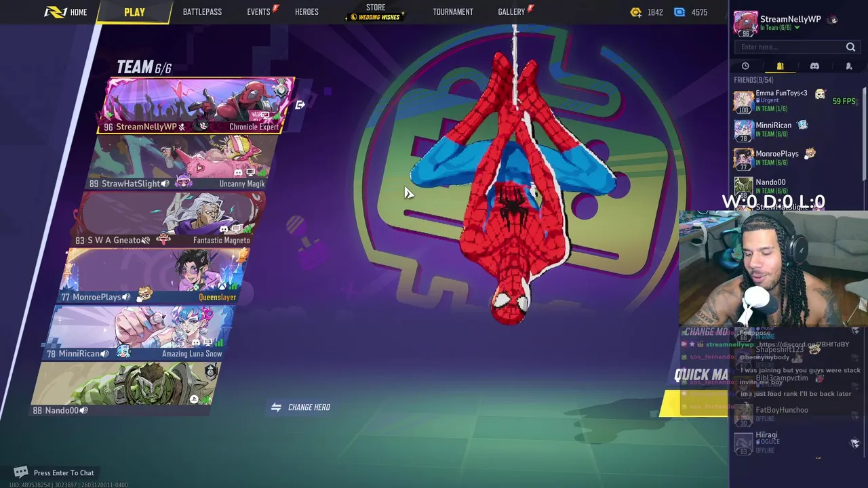
Task: Open the Discord friends tab icon
Action: pos(814,66)
